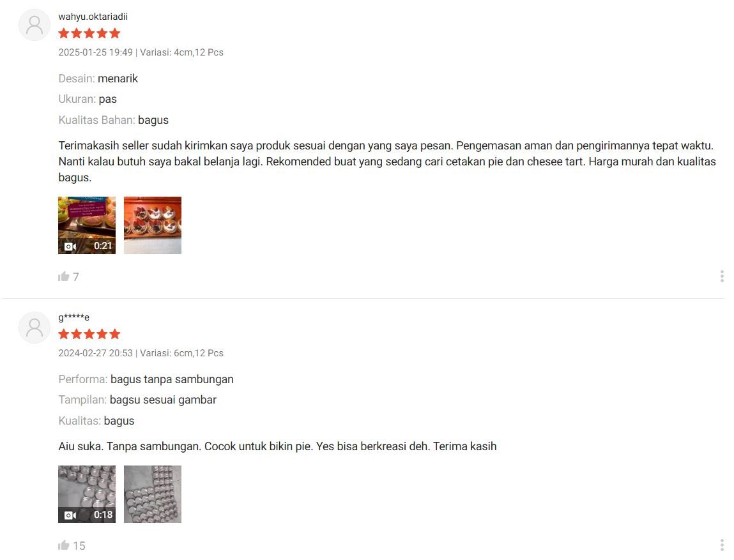This screenshot has width=734, height=560.
Task: Open the metal pie molds photo thumbnail
Action: pyautogui.click(x=153, y=494)
